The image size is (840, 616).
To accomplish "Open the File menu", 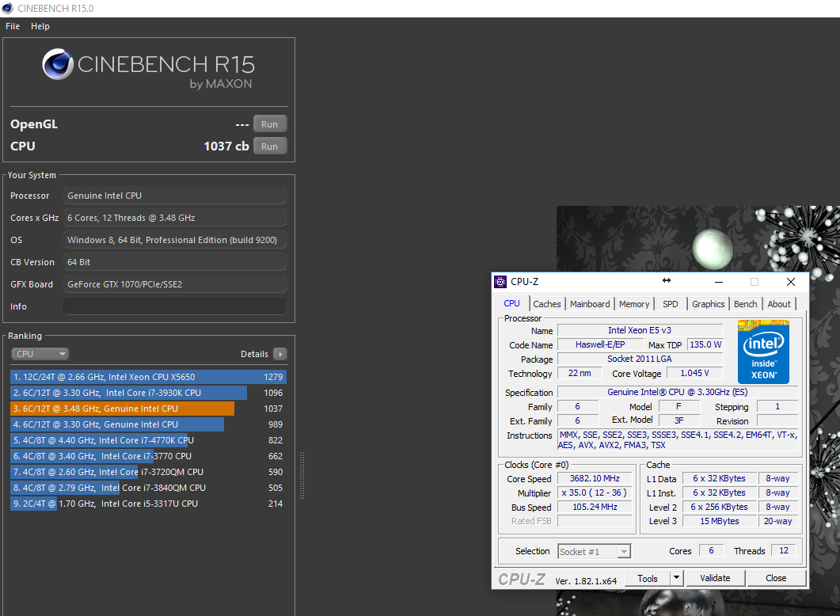I will (x=13, y=26).
